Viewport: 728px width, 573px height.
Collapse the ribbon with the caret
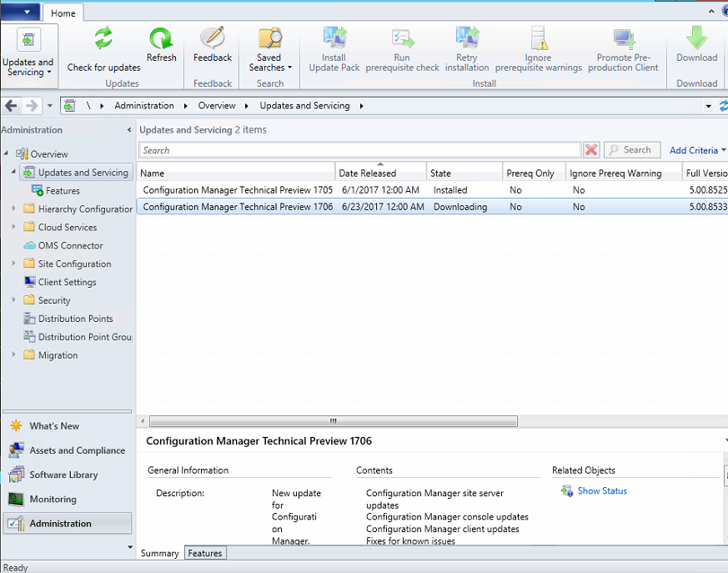pyautogui.click(x=711, y=11)
